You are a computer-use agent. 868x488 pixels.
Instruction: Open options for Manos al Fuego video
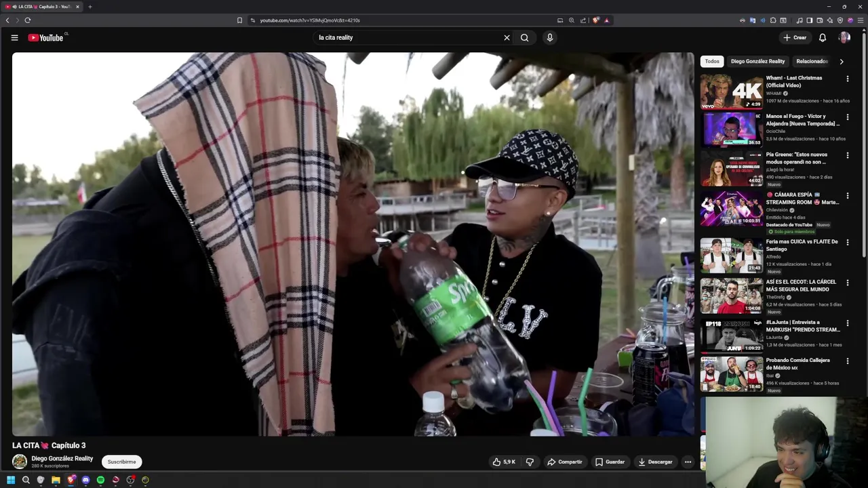(x=847, y=117)
